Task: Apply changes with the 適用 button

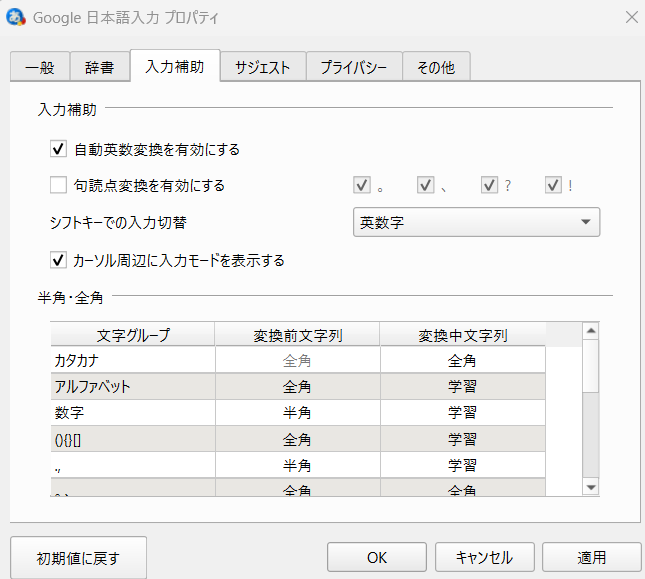Action: (592, 557)
